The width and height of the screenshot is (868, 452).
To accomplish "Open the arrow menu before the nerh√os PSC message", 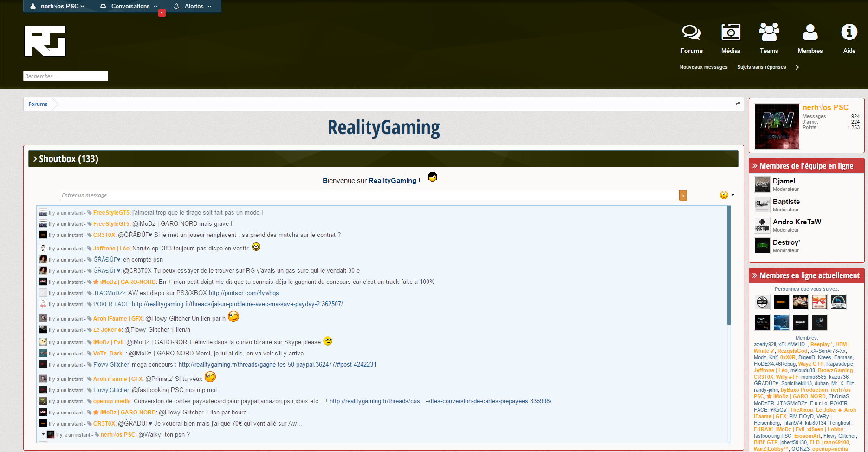I will point(43,434).
